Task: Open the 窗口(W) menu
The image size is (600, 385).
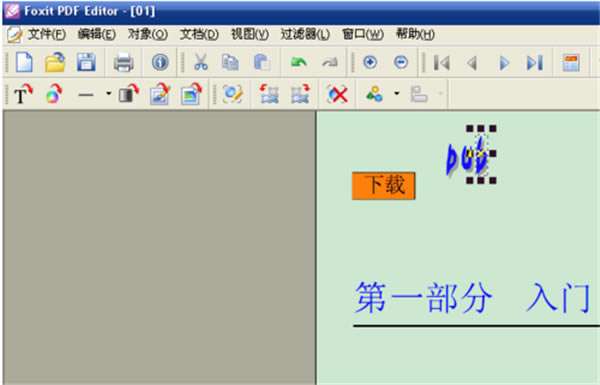Action: tap(362, 34)
